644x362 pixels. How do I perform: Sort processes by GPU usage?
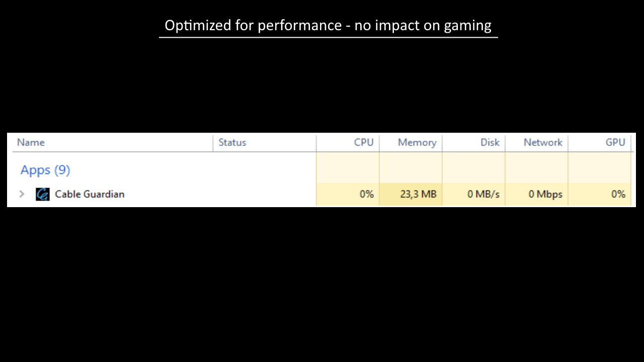(615, 142)
